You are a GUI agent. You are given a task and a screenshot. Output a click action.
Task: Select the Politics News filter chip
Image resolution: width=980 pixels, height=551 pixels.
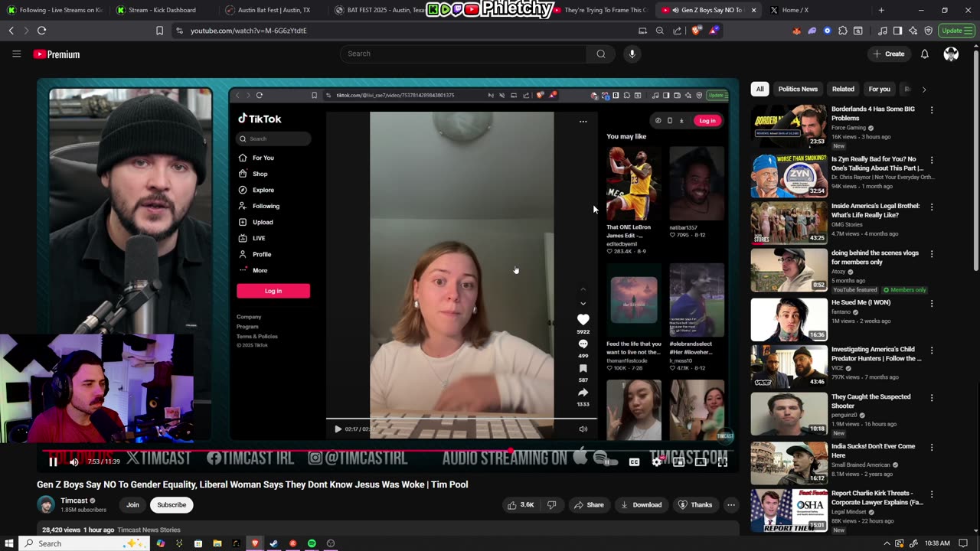coord(798,89)
